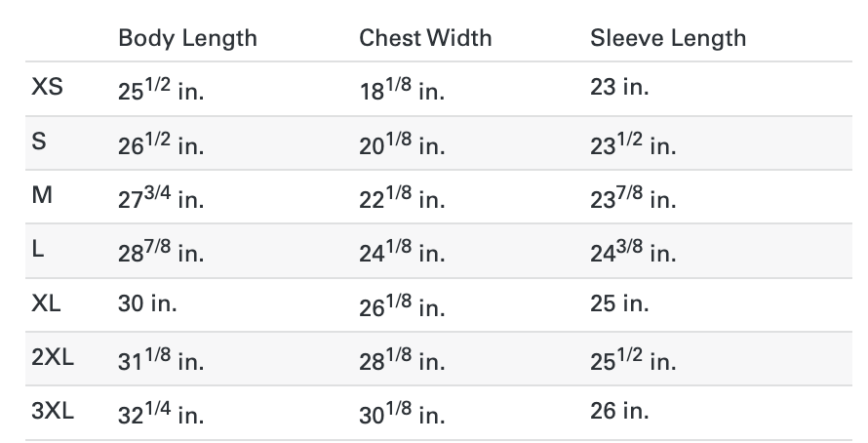The height and width of the screenshot is (443, 868).
Task: Click the XS sleeve length 23 in. cell
Action: (x=619, y=87)
